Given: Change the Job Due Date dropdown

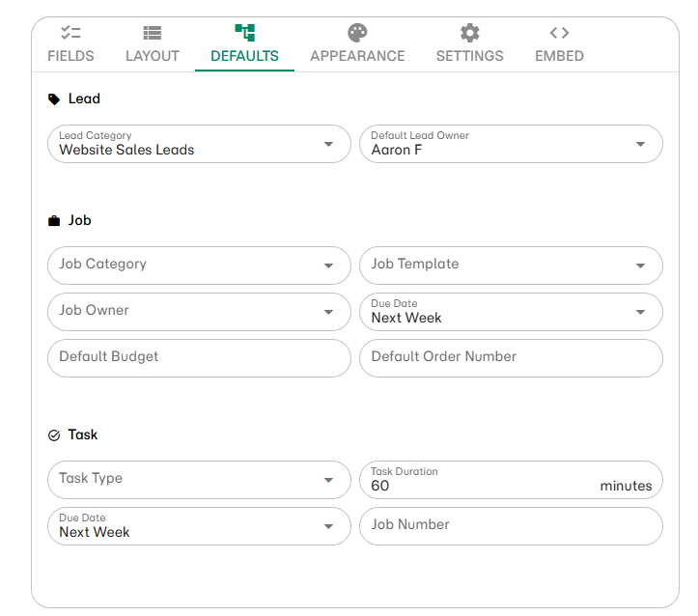Looking at the screenshot, I should pos(511,312).
